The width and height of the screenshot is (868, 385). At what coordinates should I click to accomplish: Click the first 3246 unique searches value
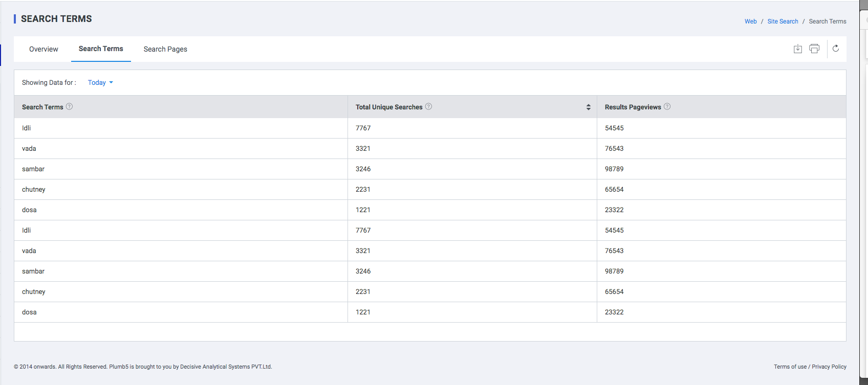pos(363,169)
